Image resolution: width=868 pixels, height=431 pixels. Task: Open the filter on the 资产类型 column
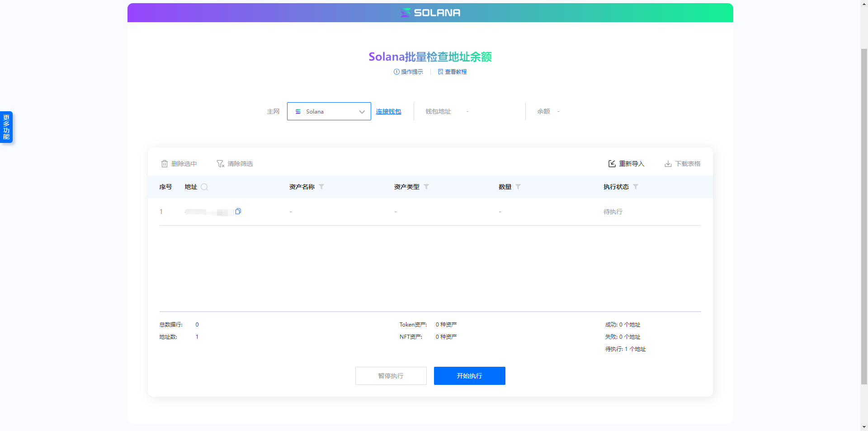[426, 187]
